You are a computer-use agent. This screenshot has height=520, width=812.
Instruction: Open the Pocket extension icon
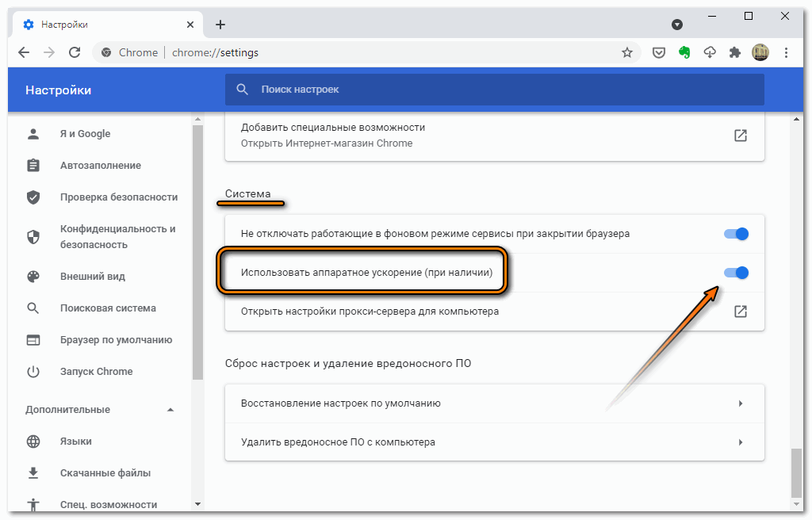coord(658,52)
